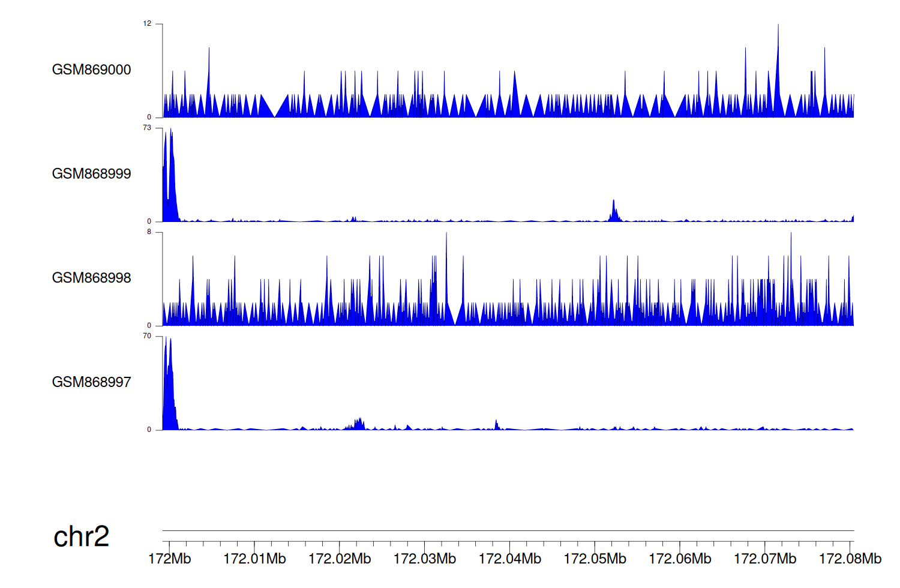Select the 172.03Mb position label

point(425,559)
